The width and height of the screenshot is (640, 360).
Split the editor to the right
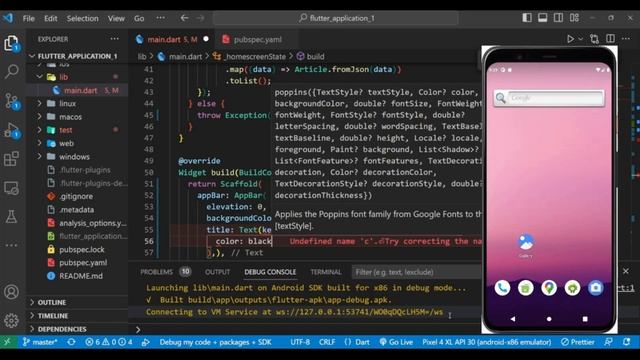click(x=610, y=39)
